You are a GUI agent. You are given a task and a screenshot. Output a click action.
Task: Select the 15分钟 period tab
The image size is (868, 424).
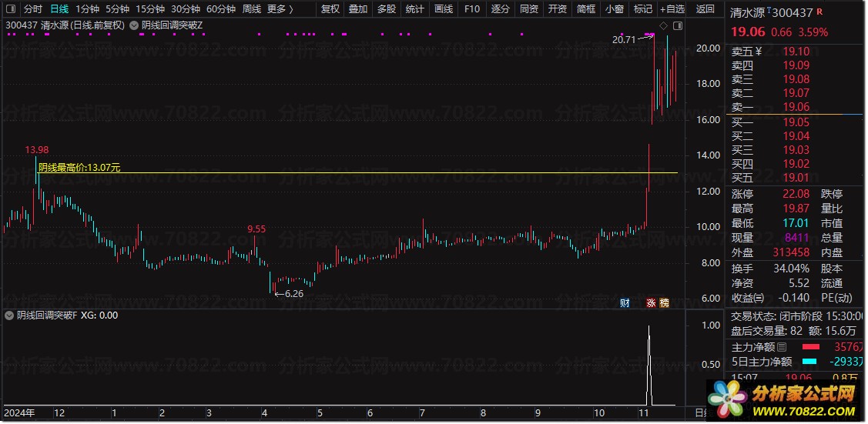click(x=150, y=8)
